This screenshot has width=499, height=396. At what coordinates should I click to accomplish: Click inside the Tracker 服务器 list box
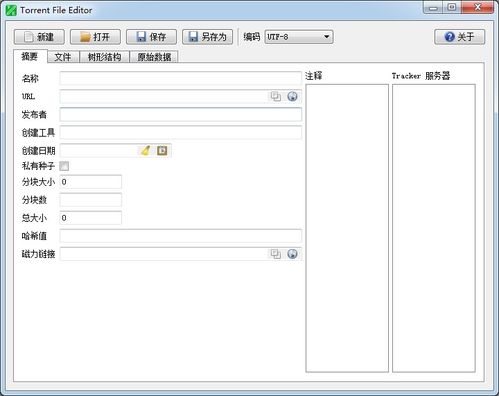[434, 228]
